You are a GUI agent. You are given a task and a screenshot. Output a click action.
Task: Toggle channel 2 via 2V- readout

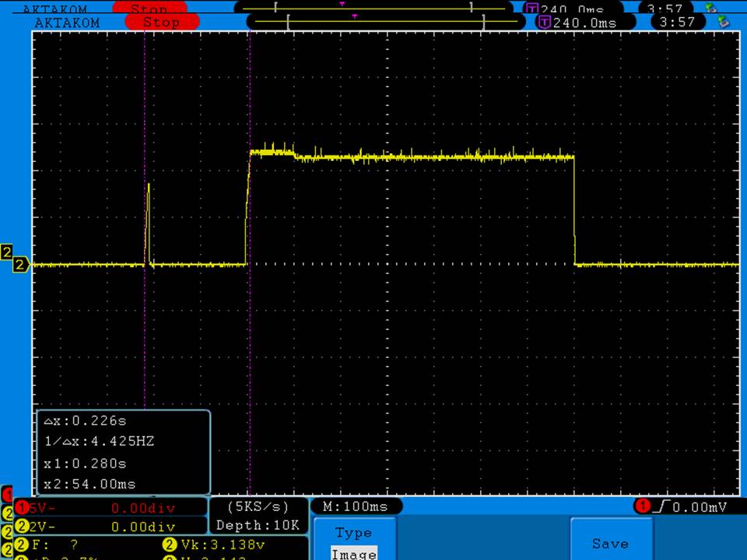pos(47,527)
